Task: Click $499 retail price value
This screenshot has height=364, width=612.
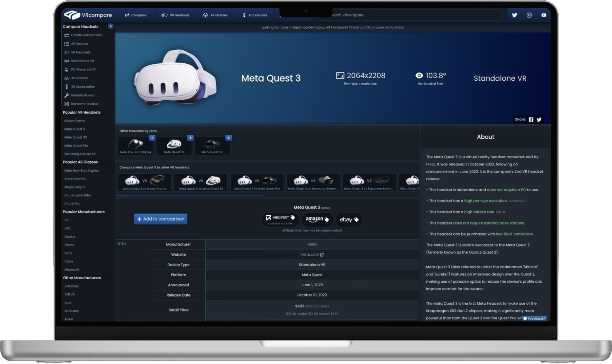Action: click(299, 306)
